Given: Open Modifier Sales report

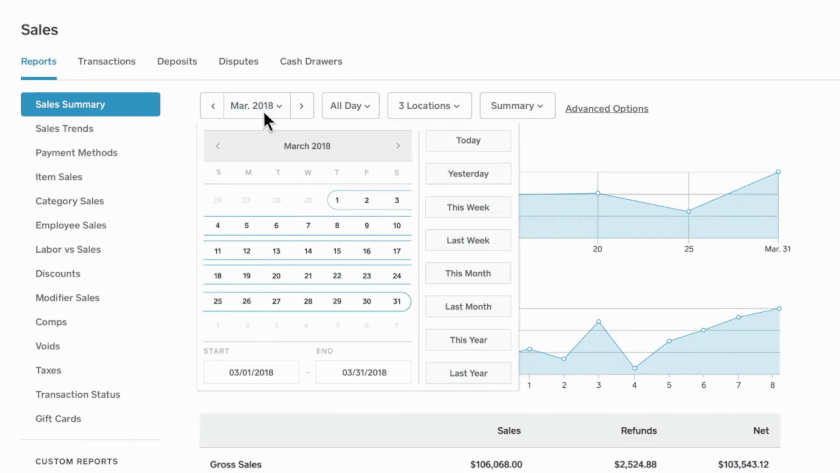Looking at the screenshot, I should (x=68, y=297).
